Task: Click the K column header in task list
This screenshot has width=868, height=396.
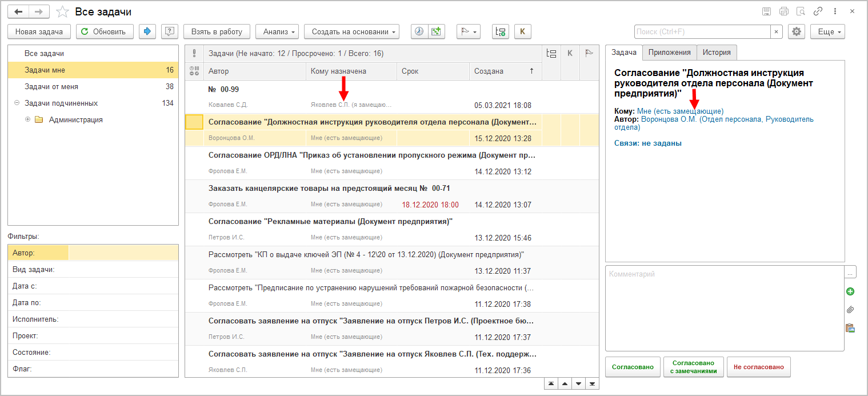Action: tap(570, 54)
